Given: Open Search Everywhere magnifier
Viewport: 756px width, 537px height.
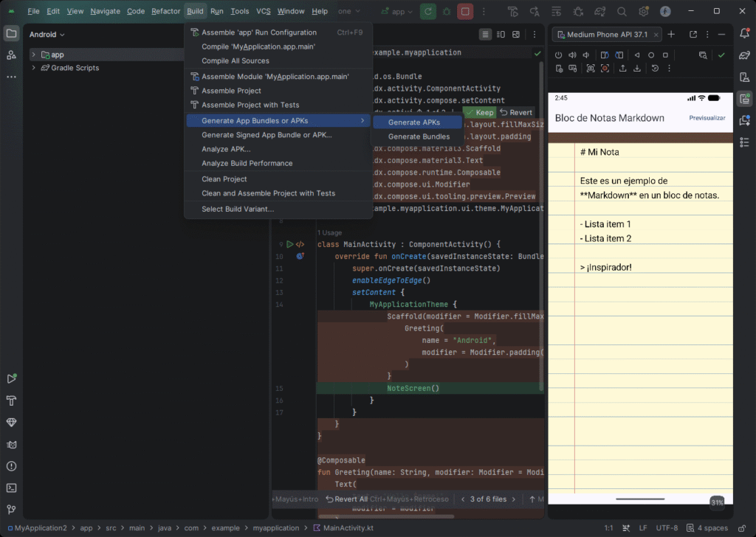Looking at the screenshot, I should pos(622,11).
